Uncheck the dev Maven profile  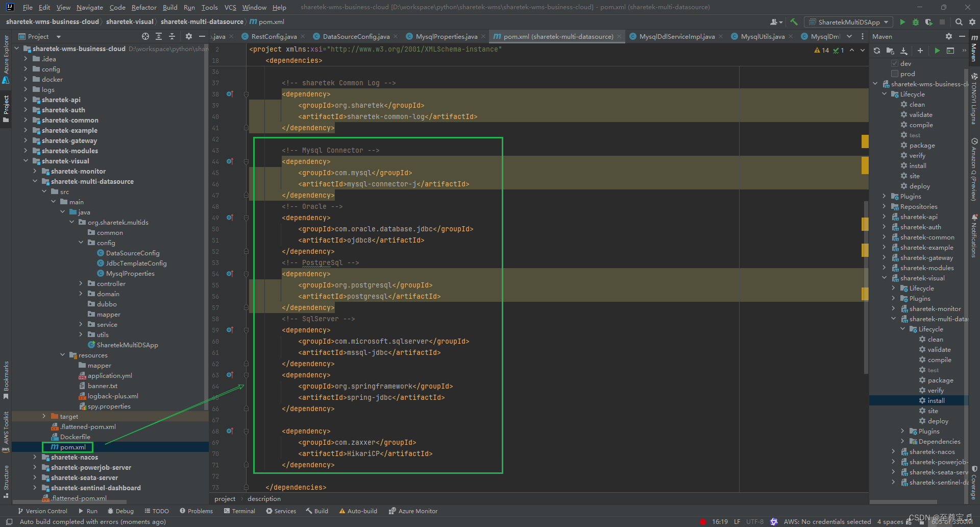point(894,63)
